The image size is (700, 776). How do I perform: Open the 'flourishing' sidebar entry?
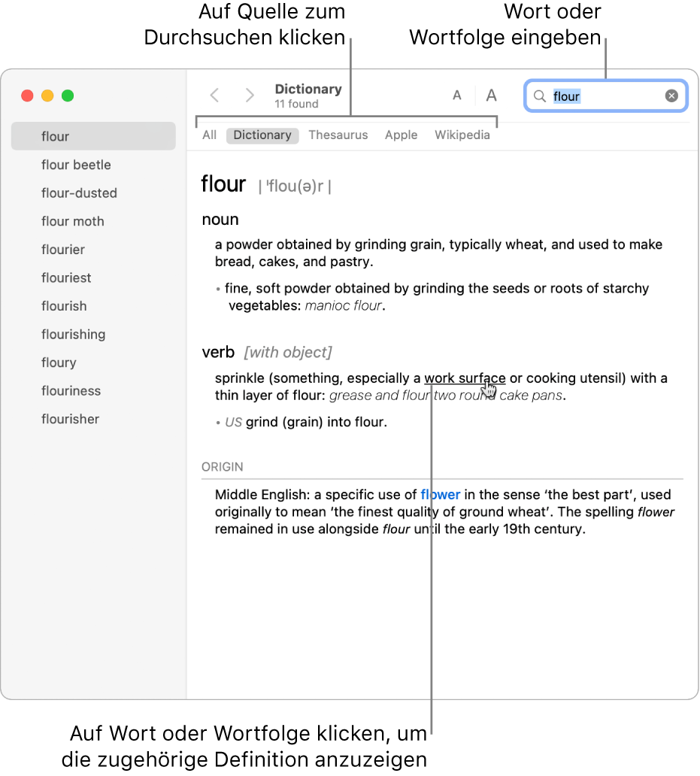pos(93,334)
